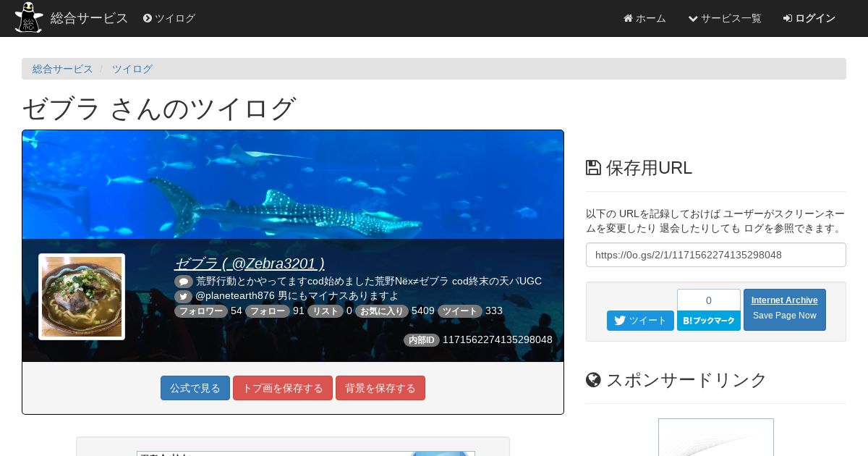Image resolution: width=868 pixels, height=456 pixels.
Task: Click the blue ツイート share button
Action: [640, 321]
